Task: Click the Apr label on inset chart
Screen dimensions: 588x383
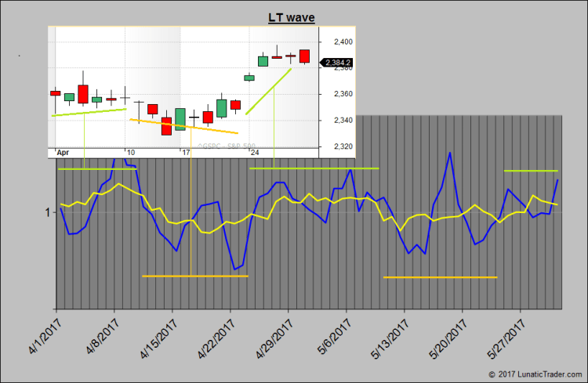Action: (x=63, y=153)
